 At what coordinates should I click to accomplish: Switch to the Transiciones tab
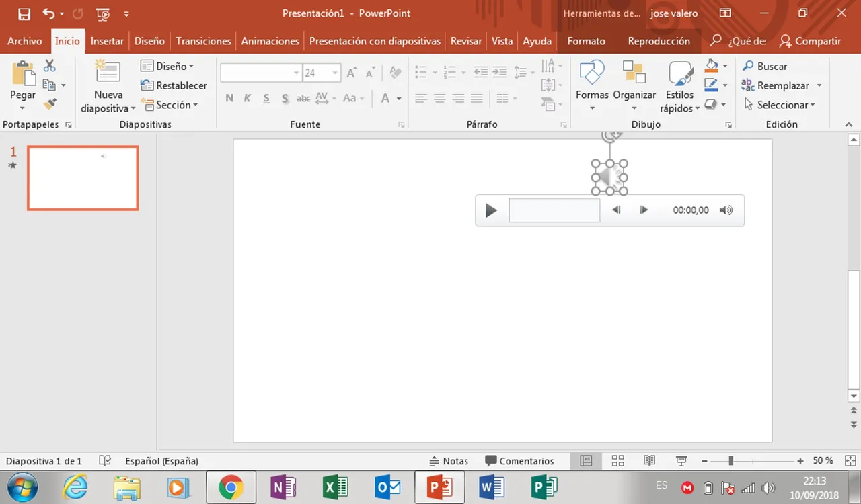pos(204,41)
